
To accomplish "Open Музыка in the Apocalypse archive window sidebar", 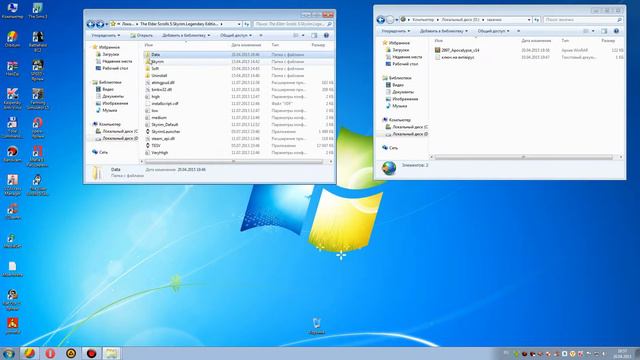I will [x=396, y=106].
